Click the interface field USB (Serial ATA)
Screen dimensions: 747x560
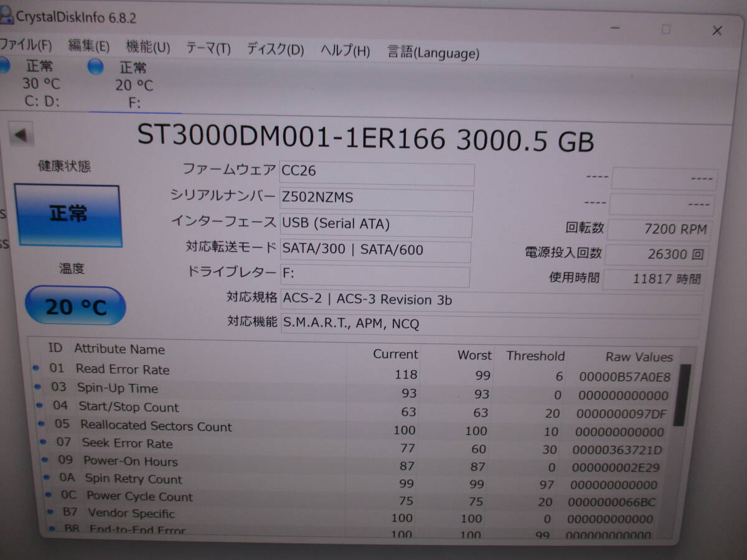376,226
